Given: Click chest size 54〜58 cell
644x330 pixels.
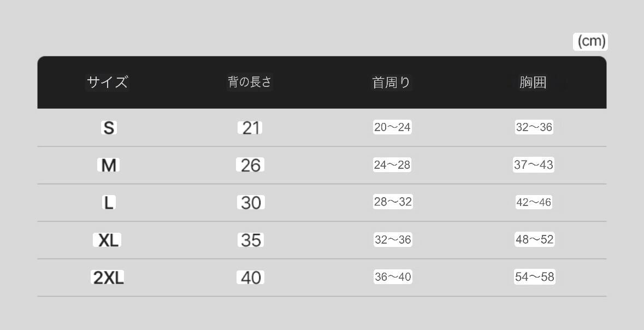Looking at the screenshot, I should 534,277.
